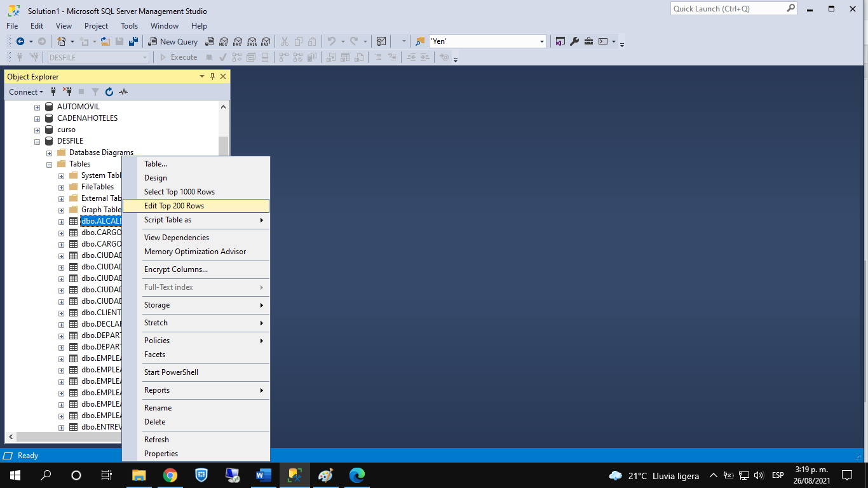Choose Select Top 1000 Rows
Viewport: 868px width, 488px height.
click(196, 192)
